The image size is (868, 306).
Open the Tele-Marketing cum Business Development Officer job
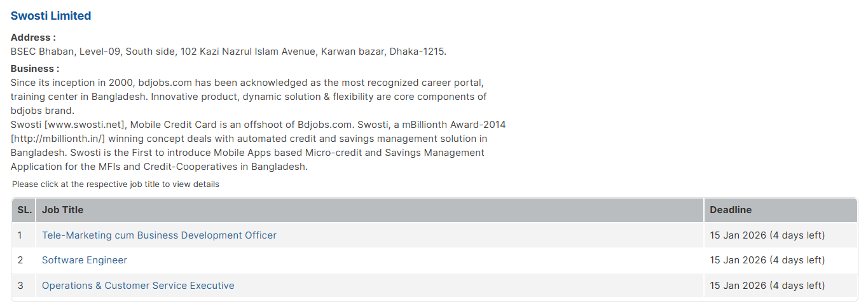click(159, 235)
